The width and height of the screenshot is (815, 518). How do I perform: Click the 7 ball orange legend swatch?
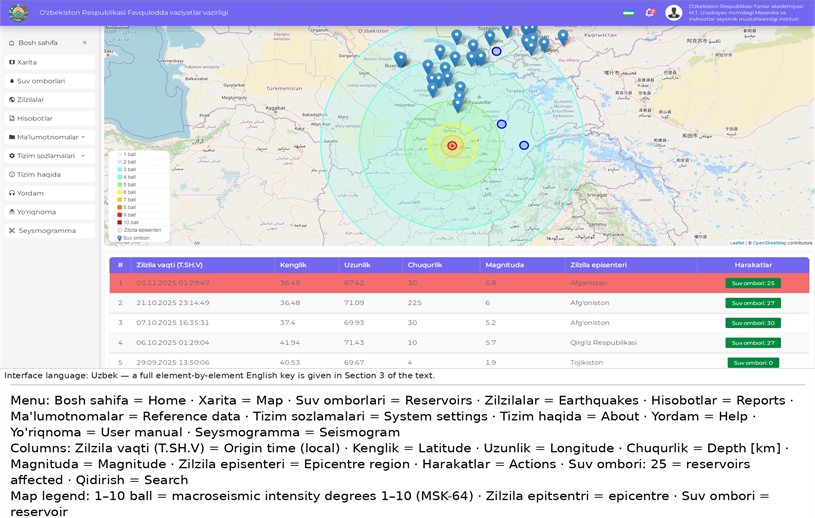click(x=120, y=200)
